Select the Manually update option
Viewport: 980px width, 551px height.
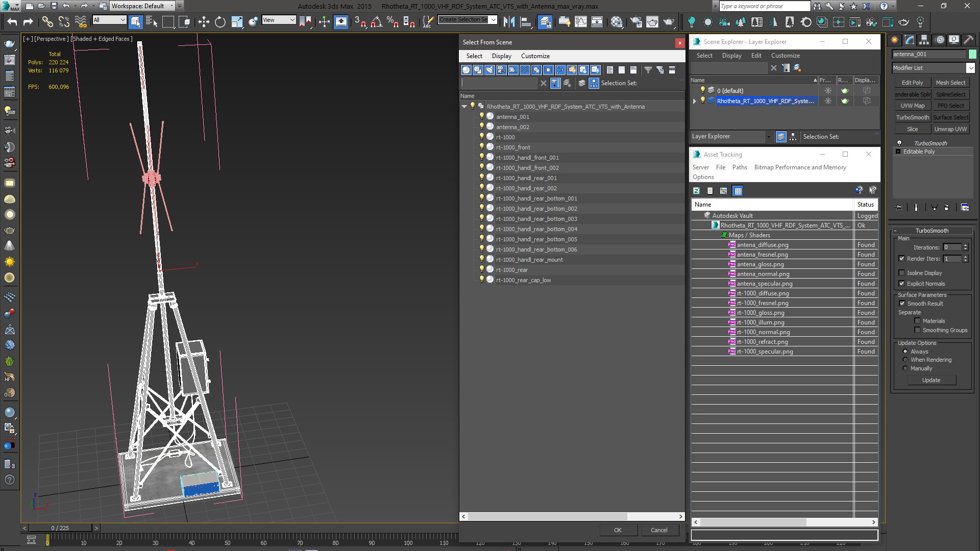point(905,368)
